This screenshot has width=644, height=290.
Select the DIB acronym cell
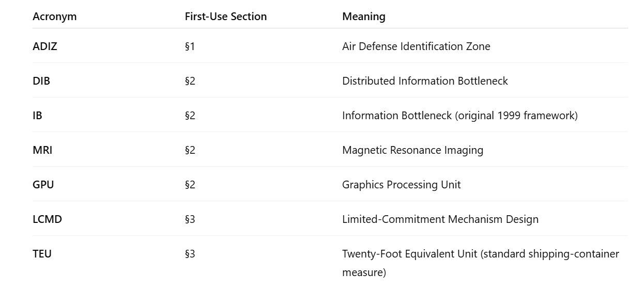(x=41, y=81)
